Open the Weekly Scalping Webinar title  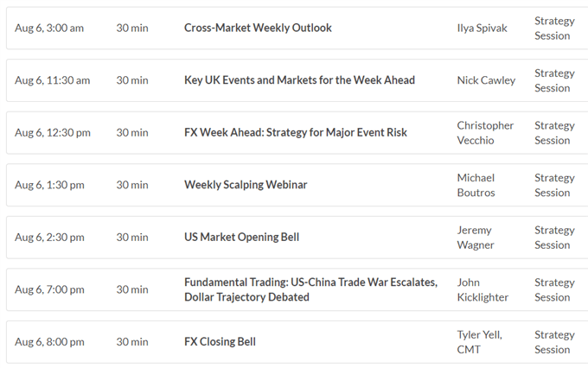[x=246, y=185]
